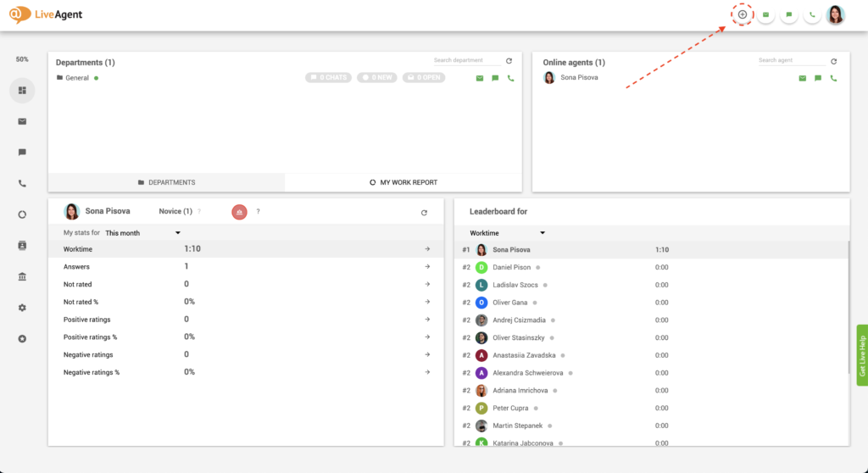Open Calls via sidebar phone icon

[x=22, y=183]
